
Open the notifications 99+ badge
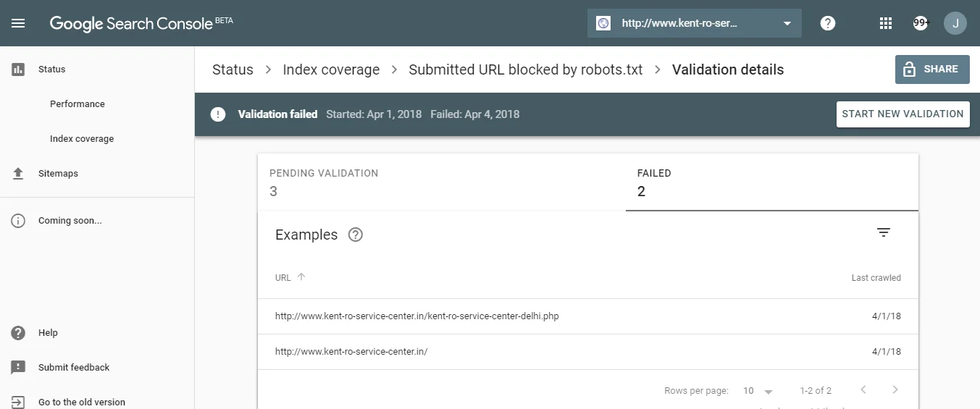[x=920, y=23]
